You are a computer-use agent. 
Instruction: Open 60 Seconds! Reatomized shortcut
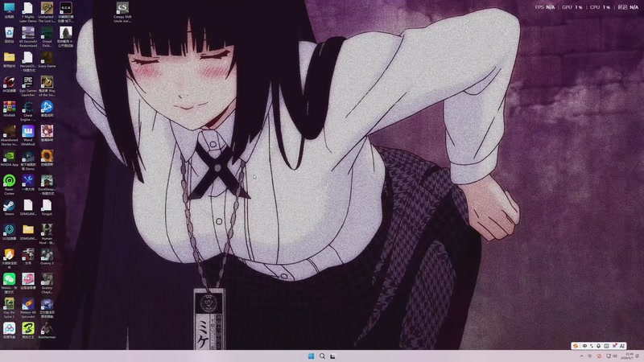(28, 36)
